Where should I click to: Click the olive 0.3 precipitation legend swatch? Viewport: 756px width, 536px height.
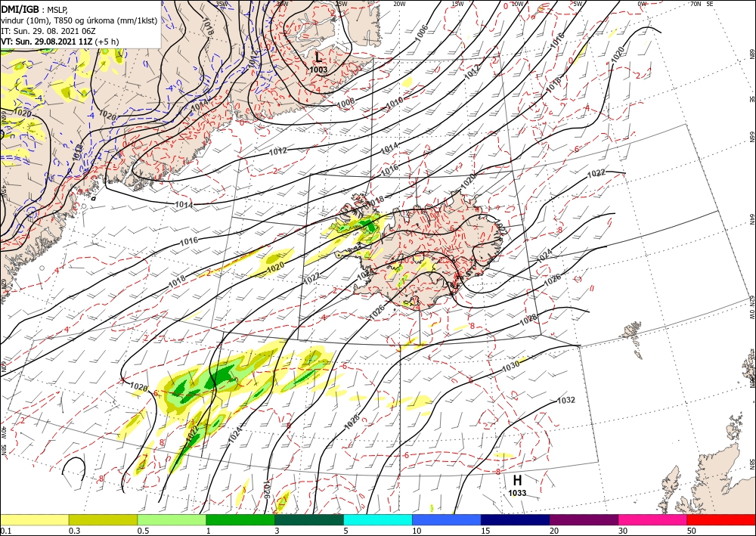click(103, 520)
